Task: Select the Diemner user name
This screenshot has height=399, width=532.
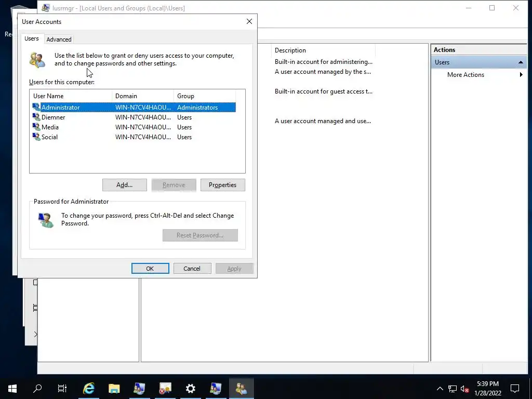Action: [x=54, y=117]
